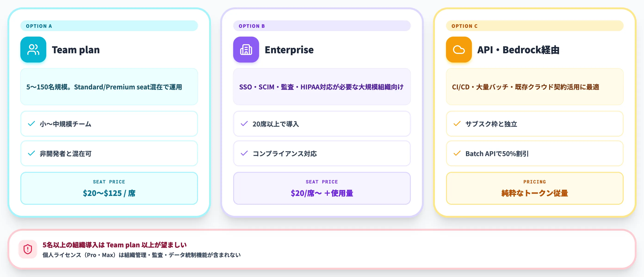This screenshot has width=644, height=277.
Task: Click the Team plan heading
Action: point(76,50)
